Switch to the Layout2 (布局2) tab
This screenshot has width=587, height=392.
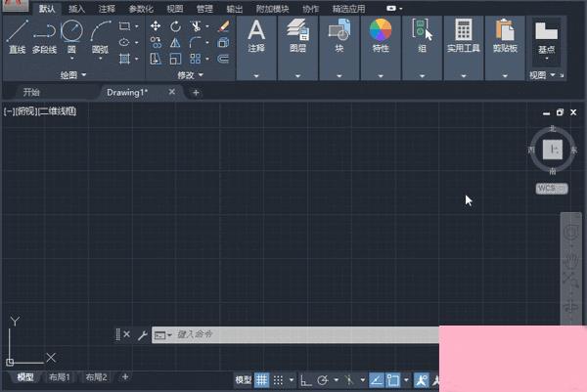pos(96,377)
